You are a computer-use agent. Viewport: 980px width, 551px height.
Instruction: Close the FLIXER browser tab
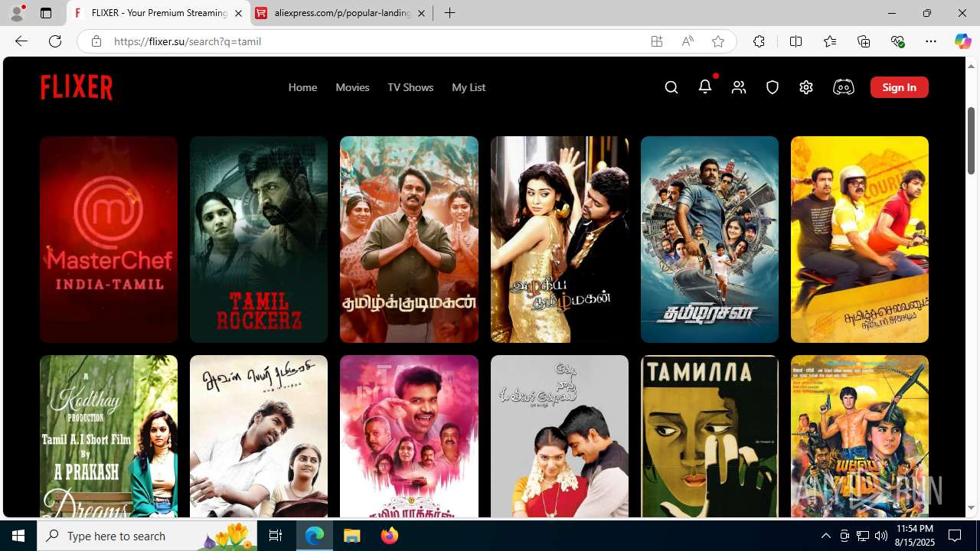click(238, 13)
